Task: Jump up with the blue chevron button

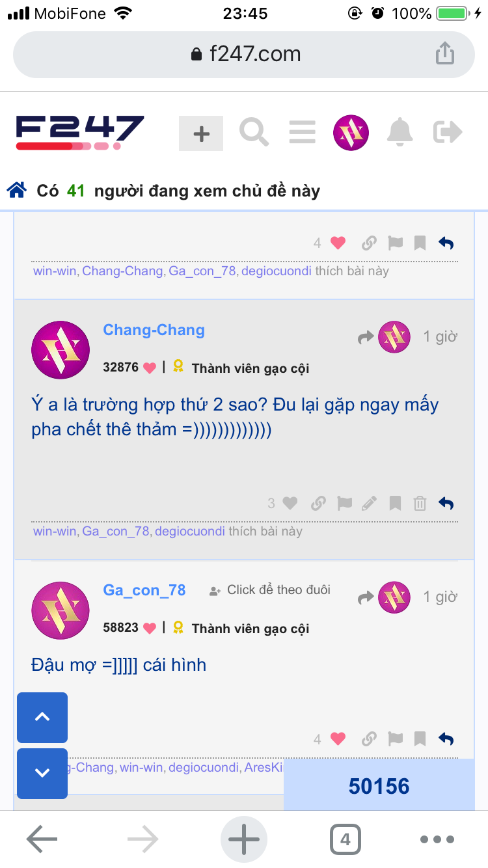Action: click(x=42, y=717)
